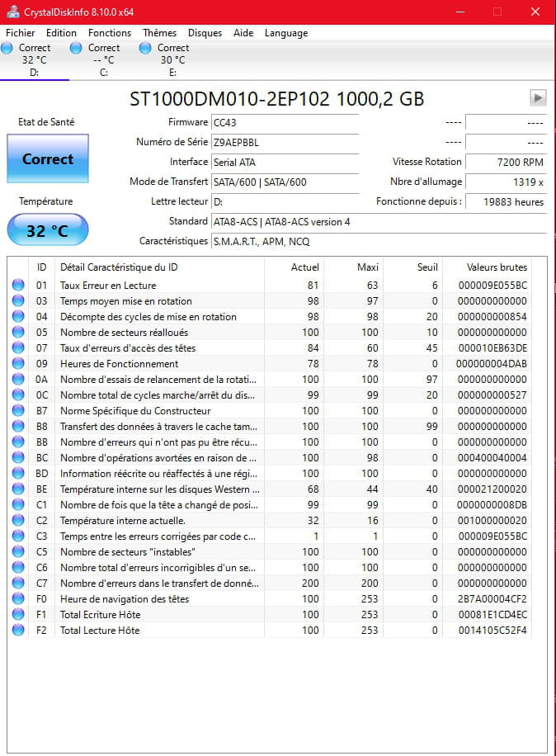Click status orb for attribute BD row
Image resolution: width=556 pixels, height=756 pixels.
coord(18,473)
